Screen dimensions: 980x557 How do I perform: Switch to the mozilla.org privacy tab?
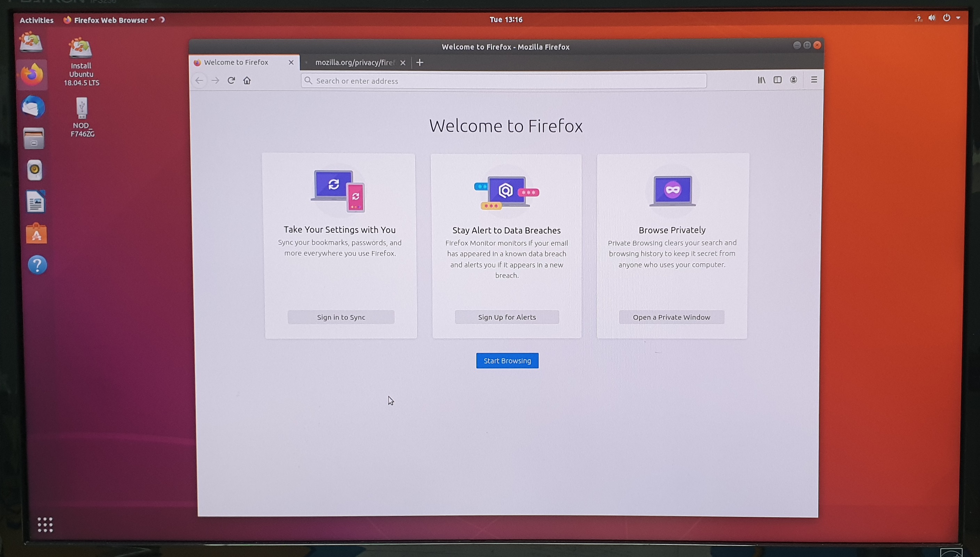[354, 62]
